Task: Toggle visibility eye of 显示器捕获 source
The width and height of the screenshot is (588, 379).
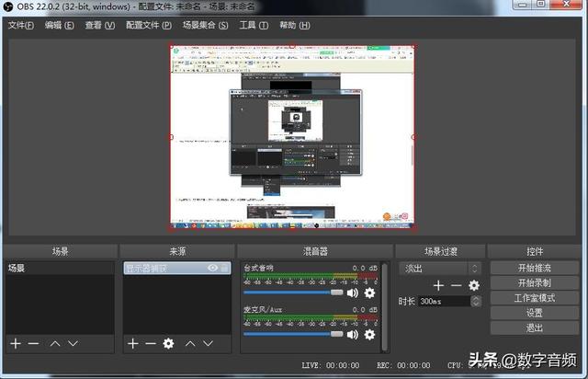Action: click(212, 268)
